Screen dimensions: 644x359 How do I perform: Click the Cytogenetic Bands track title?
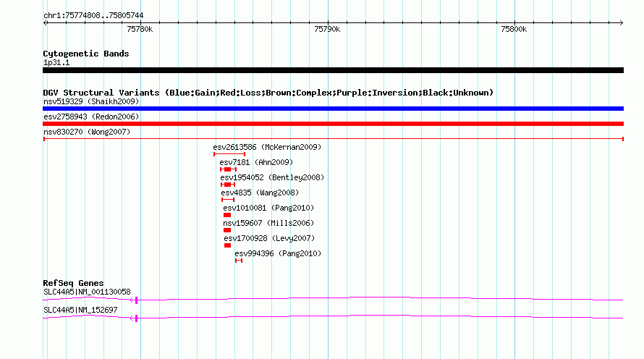pyautogui.click(x=86, y=54)
